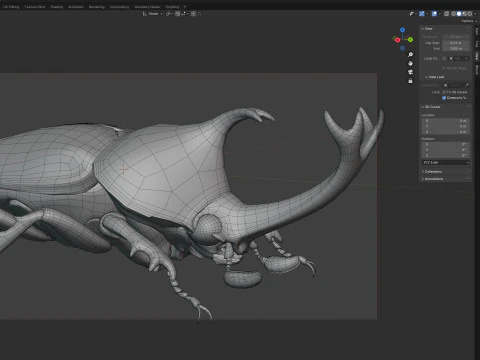Select solid viewport shading

tap(459, 14)
